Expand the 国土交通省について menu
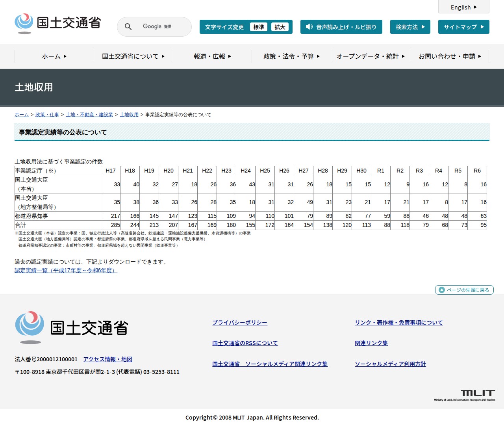 click(133, 56)
